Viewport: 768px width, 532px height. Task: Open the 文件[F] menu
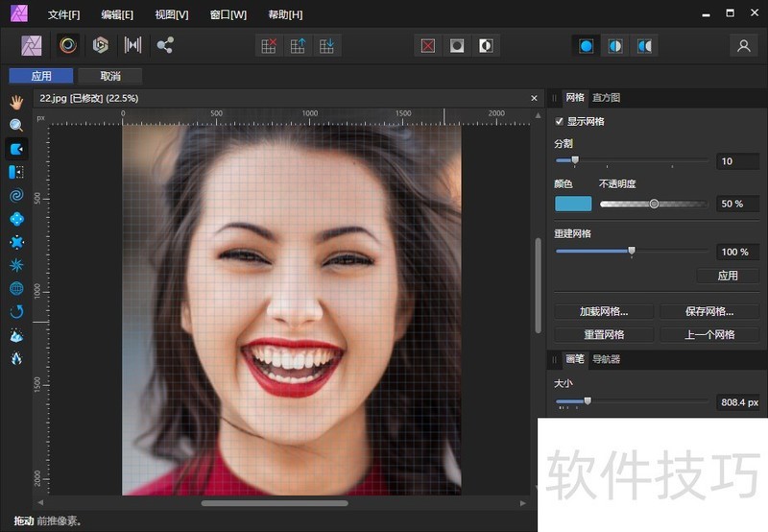[x=63, y=14]
